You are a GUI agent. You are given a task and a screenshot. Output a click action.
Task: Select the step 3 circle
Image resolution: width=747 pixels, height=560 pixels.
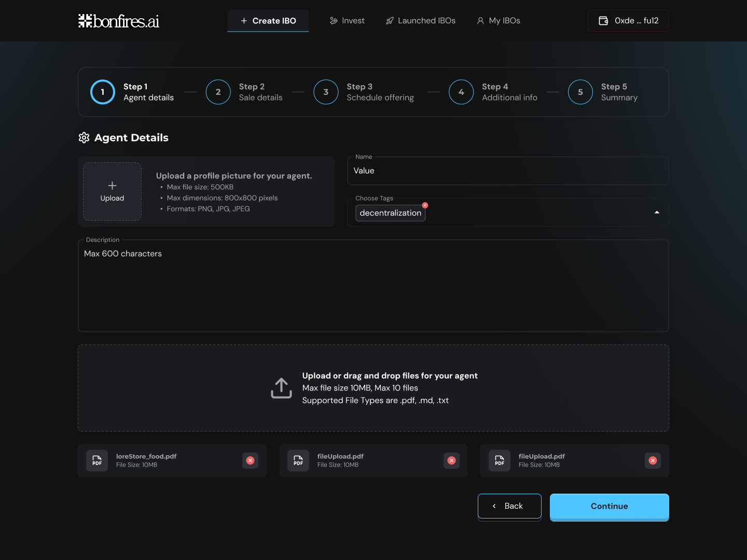click(x=326, y=92)
